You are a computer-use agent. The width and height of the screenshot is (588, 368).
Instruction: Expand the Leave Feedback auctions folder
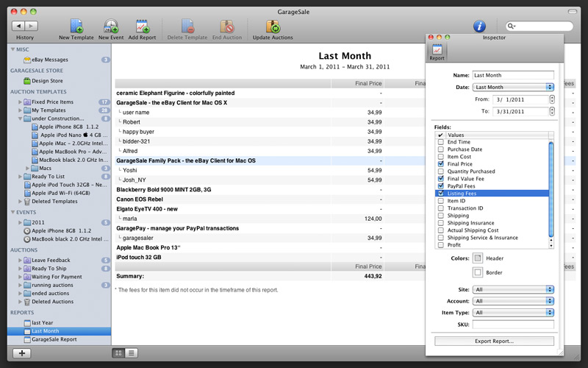click(20, 260)
